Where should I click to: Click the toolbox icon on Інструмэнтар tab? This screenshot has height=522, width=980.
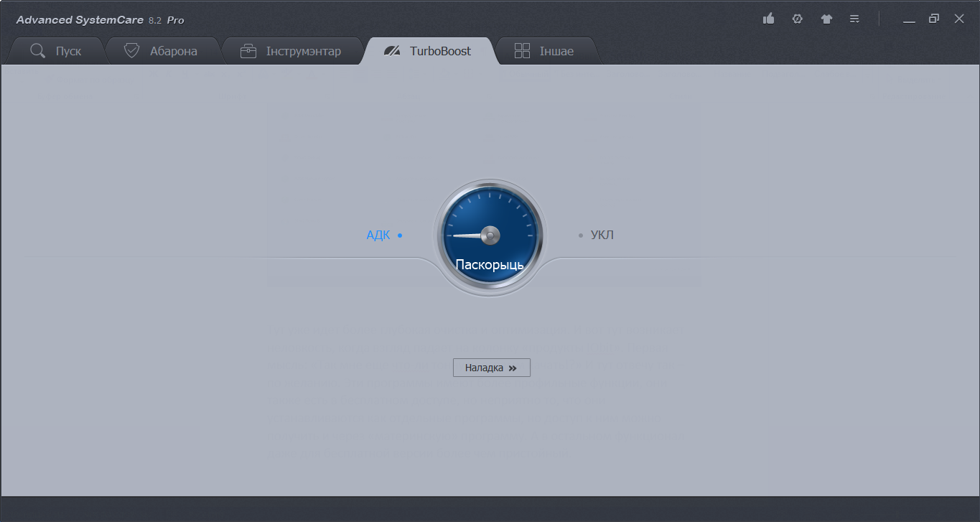248,51
